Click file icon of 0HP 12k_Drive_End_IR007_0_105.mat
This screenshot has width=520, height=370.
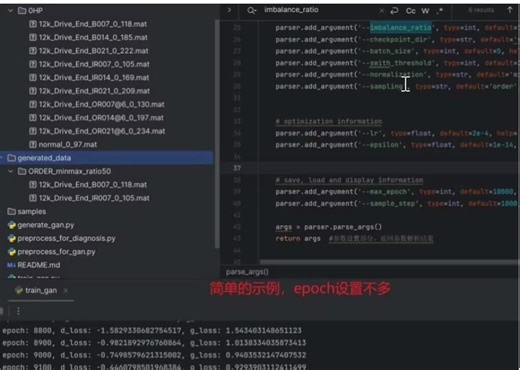coord(33,64)
